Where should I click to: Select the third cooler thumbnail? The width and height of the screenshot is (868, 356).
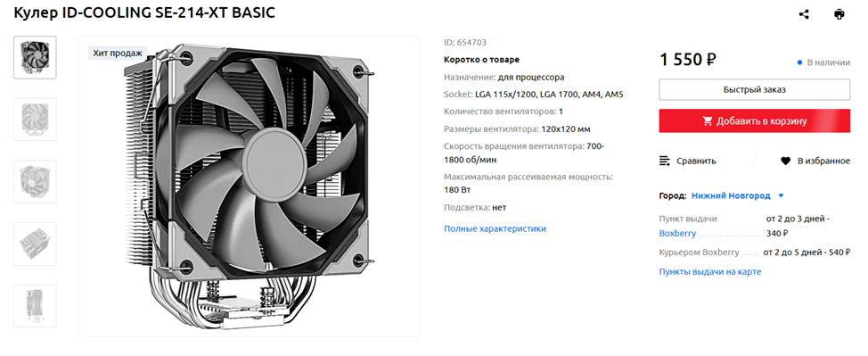click(x=35, y=181)
